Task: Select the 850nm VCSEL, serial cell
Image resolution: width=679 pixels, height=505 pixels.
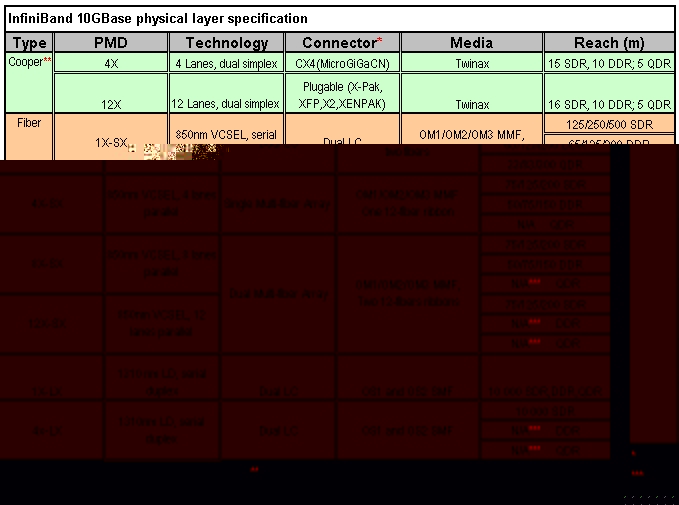Action: click(x=227, y=133)
